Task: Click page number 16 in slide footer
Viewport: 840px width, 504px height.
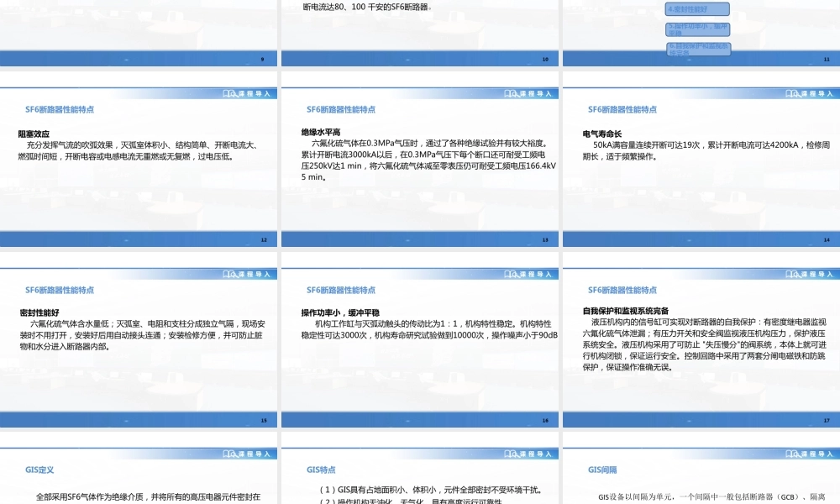Action: click(545, 420)
